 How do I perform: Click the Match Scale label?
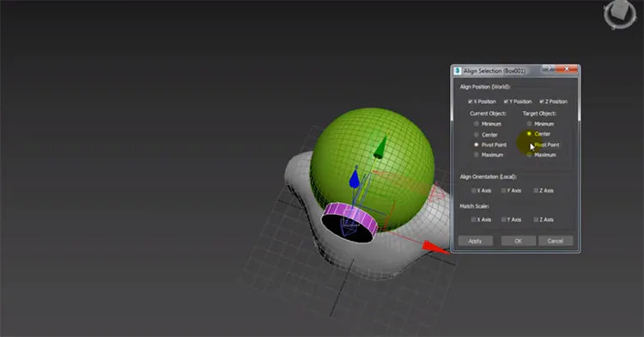[474, 206]
